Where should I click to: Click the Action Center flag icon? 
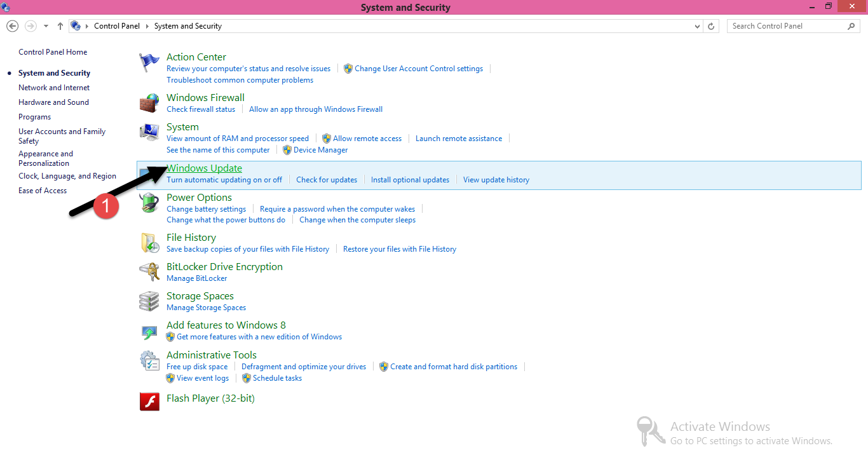click(149, 63)
